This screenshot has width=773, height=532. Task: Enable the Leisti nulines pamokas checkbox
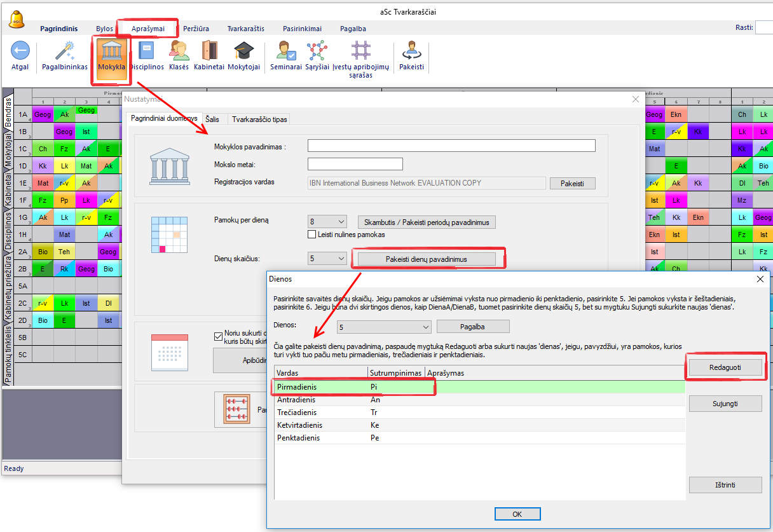(312, 235)
